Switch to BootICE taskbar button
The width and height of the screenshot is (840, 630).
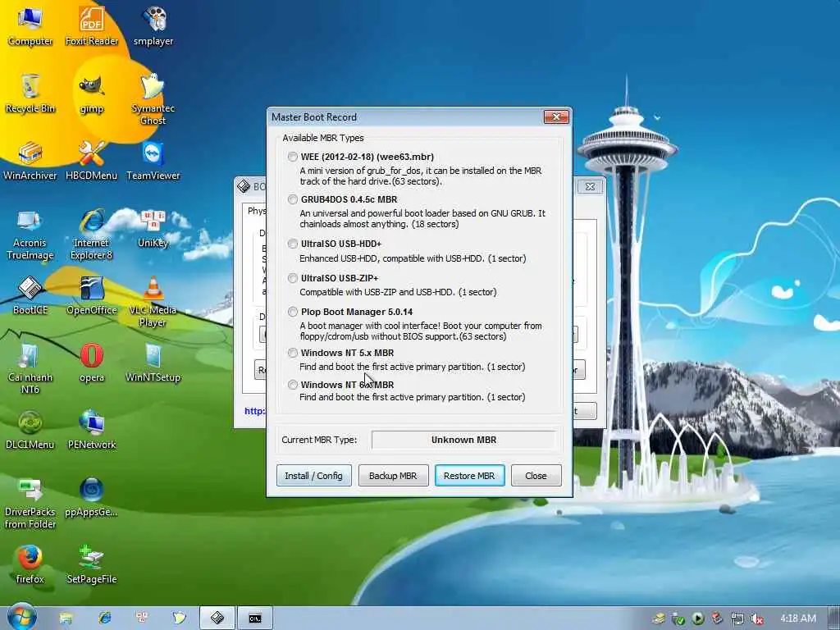[x=217, y=619]
